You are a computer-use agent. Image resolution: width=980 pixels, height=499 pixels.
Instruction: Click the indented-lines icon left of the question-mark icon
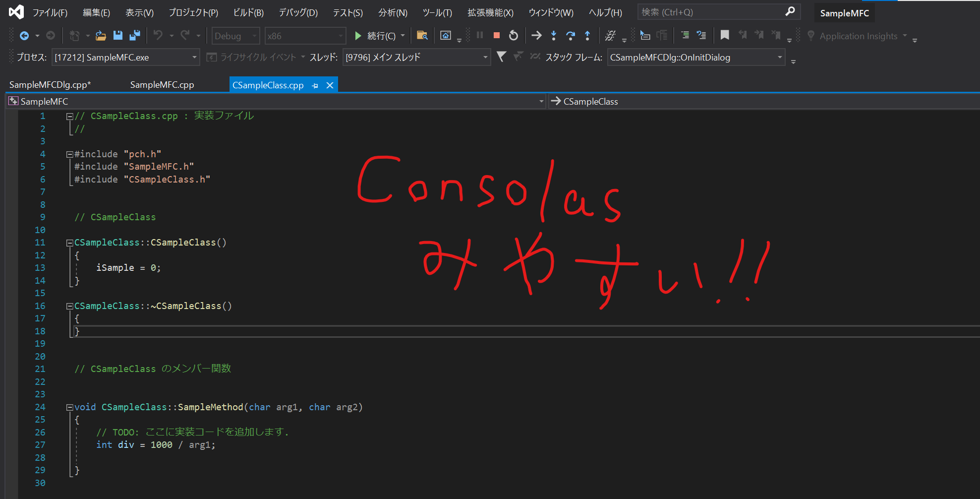[x=685, y=35]
